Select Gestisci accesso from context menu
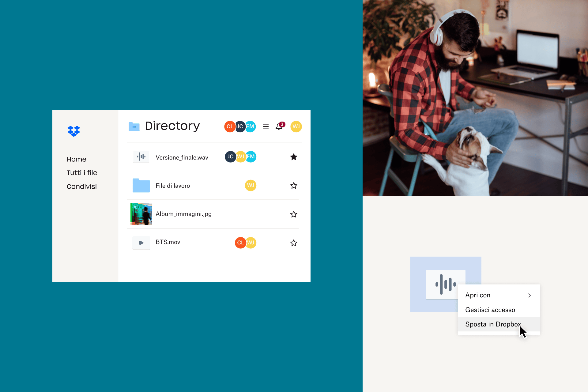588x392 pixels. tap(490, 309)
